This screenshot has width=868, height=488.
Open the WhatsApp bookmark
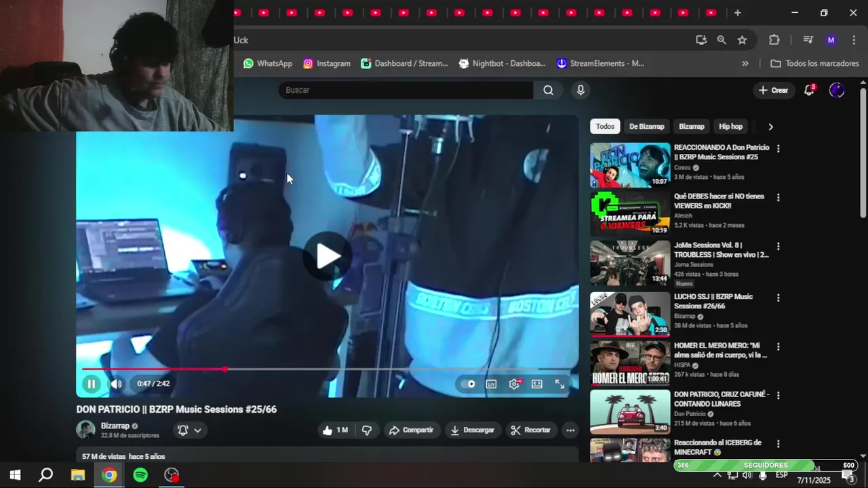(x=268, y=63)
